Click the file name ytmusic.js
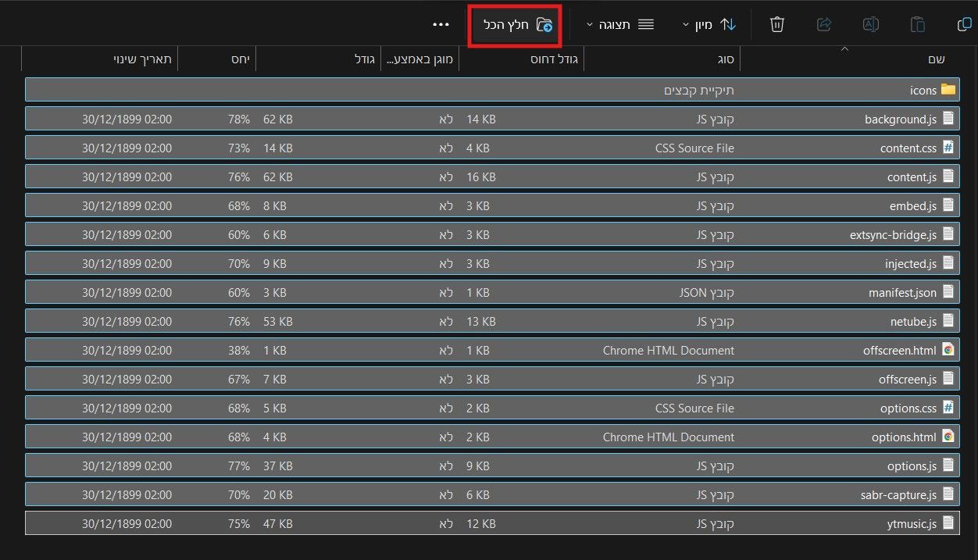This screenshot has height=560, width=978. (911, 524)
